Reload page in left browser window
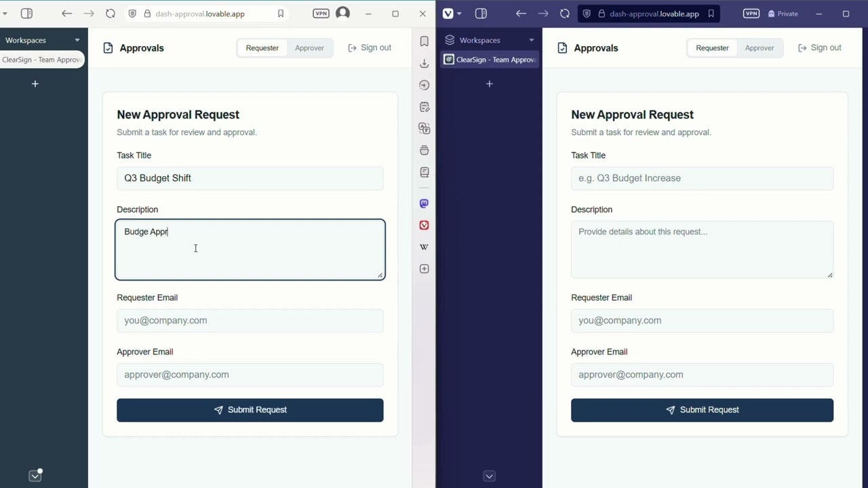This screenshot has width=868, height=488. 111,14
